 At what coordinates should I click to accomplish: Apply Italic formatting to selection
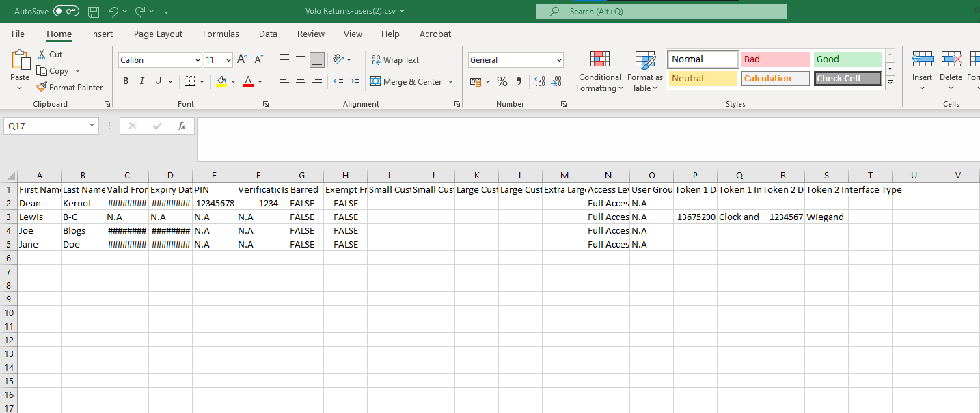142,81
